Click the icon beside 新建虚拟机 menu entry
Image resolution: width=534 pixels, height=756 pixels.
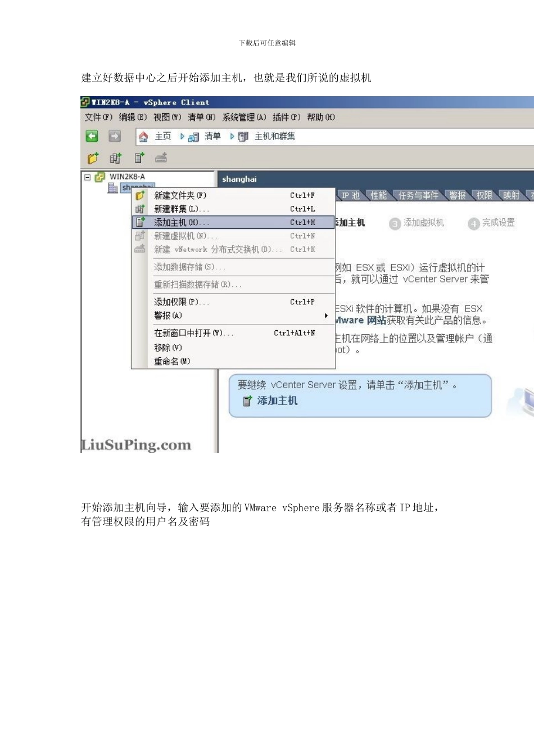[140, 236]
